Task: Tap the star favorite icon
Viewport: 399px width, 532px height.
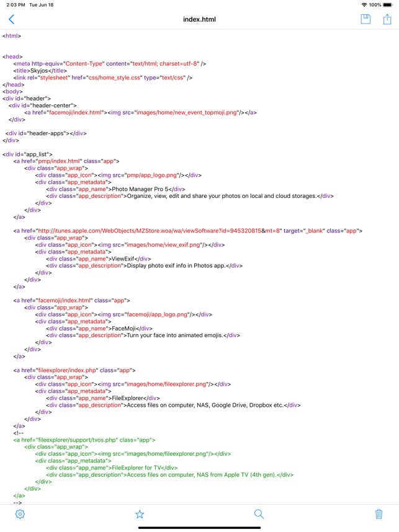Action: tap(140, 514)
